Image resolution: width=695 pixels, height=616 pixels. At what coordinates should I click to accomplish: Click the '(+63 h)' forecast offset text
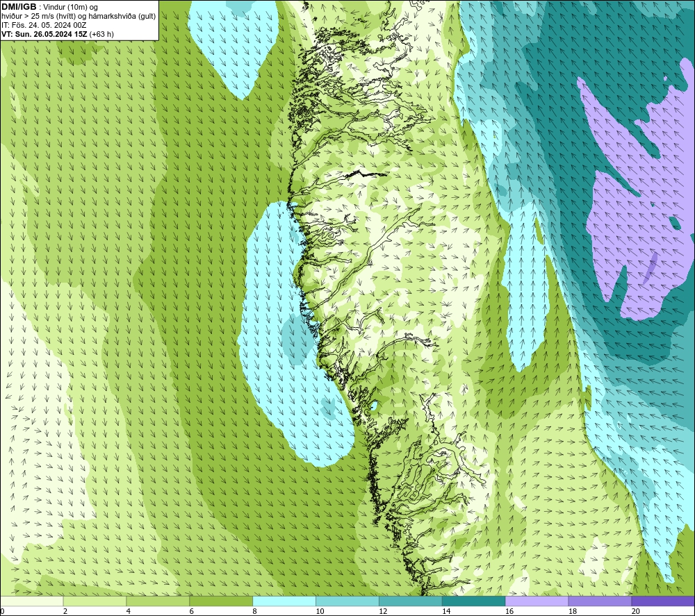[101, 34]
